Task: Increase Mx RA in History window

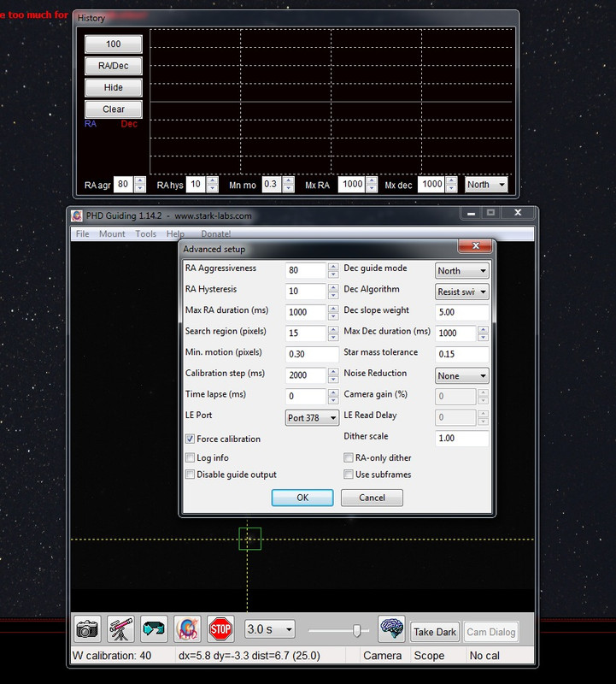Action: 372,180
